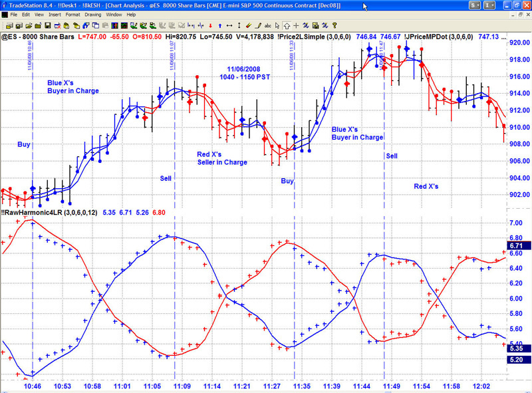Click the yellow question mark help icon
Image resolution: width=532 pixels, height=393 pixels.
(x=334, y=25)
